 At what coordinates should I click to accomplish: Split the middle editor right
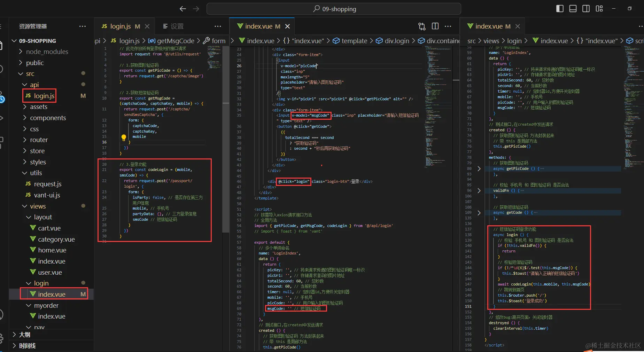[x=435, y=26]
